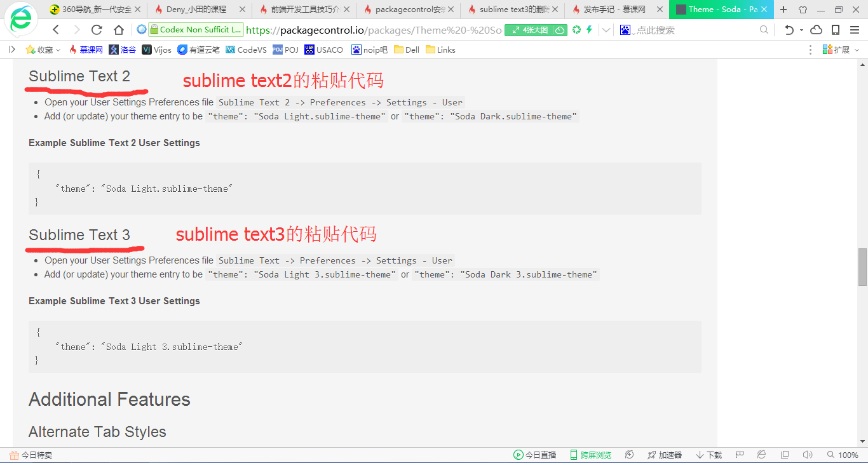Click the Baidu paw search engine icon
The image size is (868, 463).
point(625,30)
